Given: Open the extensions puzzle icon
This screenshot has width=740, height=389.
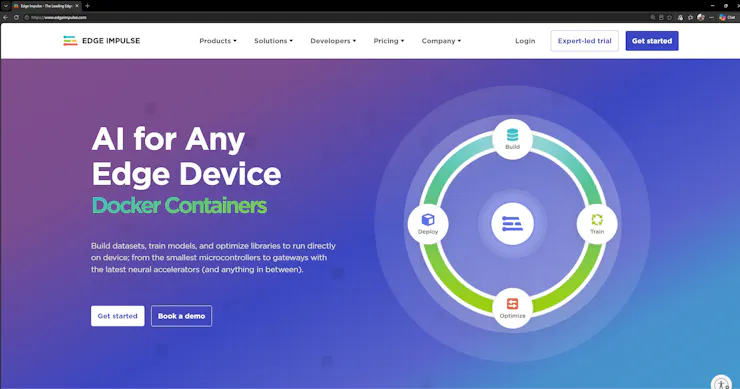Looking at the screenshot, I should click(690, 17).
